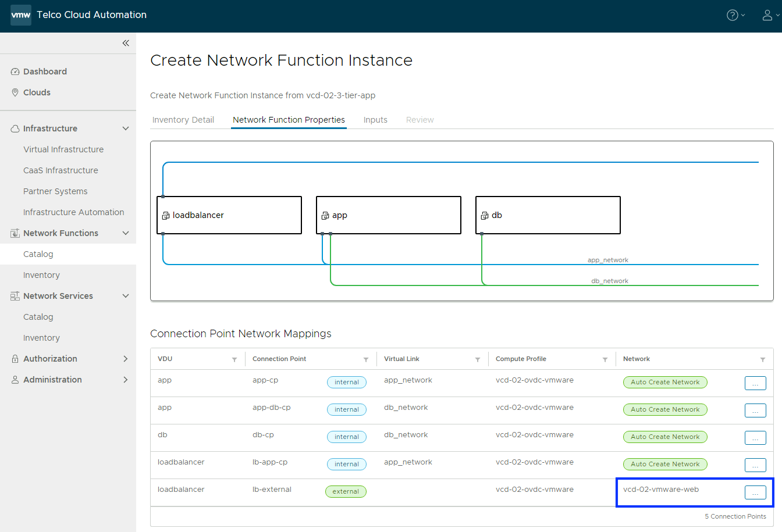782x532 pixels.
Task: Open network options for app-cp row
Action: click(x=755, y=383)
